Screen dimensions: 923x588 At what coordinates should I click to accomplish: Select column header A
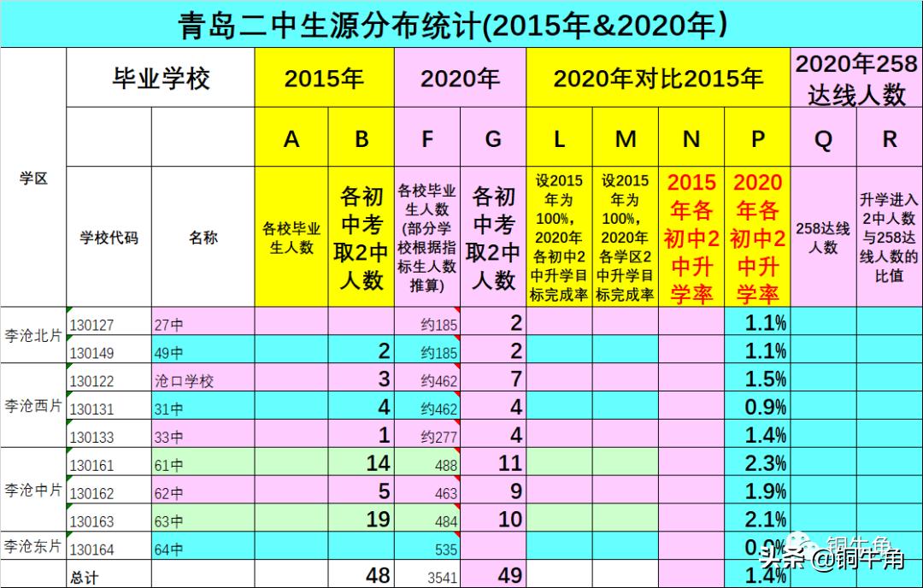point(291,138)
